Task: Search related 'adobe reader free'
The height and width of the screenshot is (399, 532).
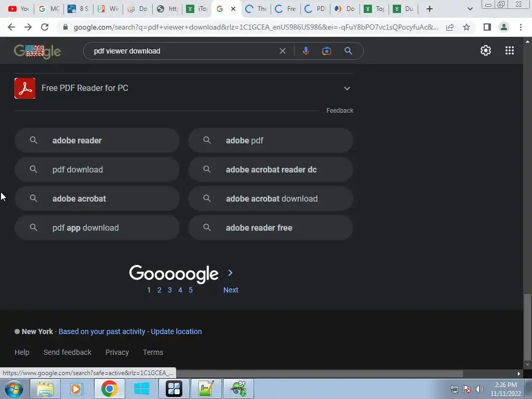Action: [x=271, y=228]
